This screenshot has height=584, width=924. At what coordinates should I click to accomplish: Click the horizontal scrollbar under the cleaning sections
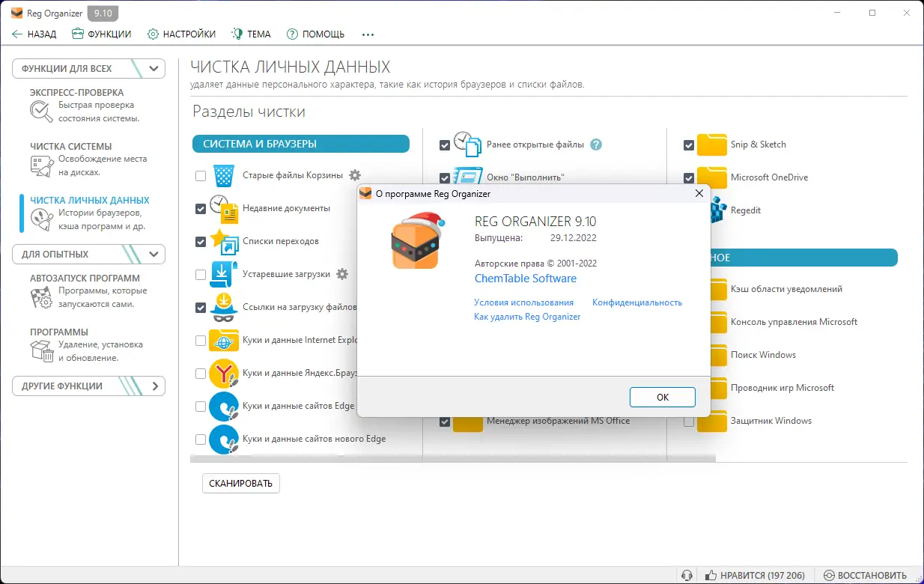tap(453, 457)
